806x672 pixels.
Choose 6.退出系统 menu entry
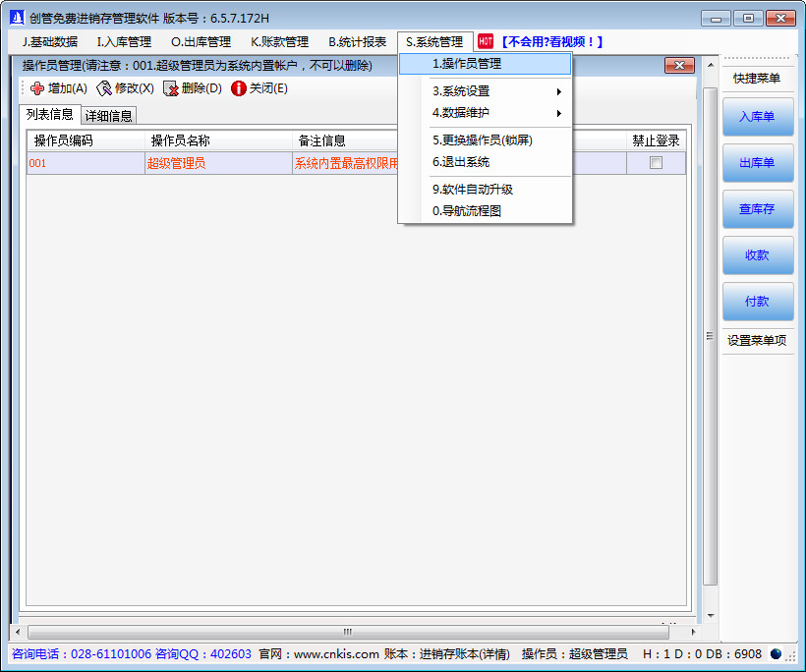pos(486,162)
